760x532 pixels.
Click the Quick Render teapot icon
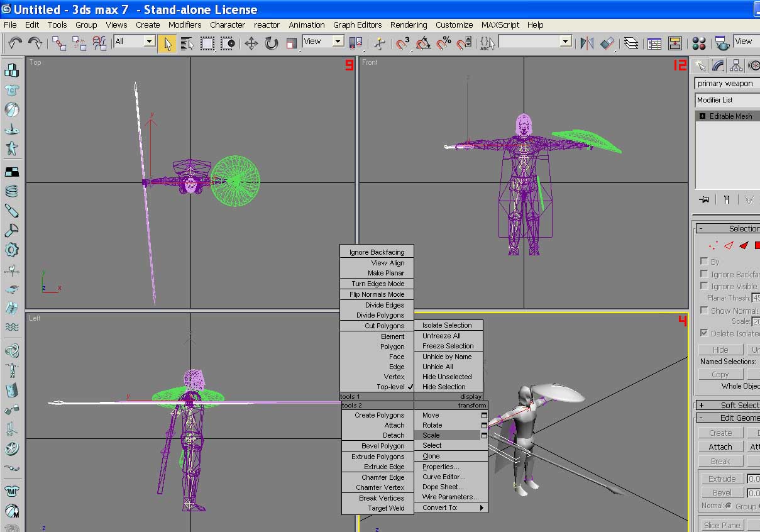point(722,43)
